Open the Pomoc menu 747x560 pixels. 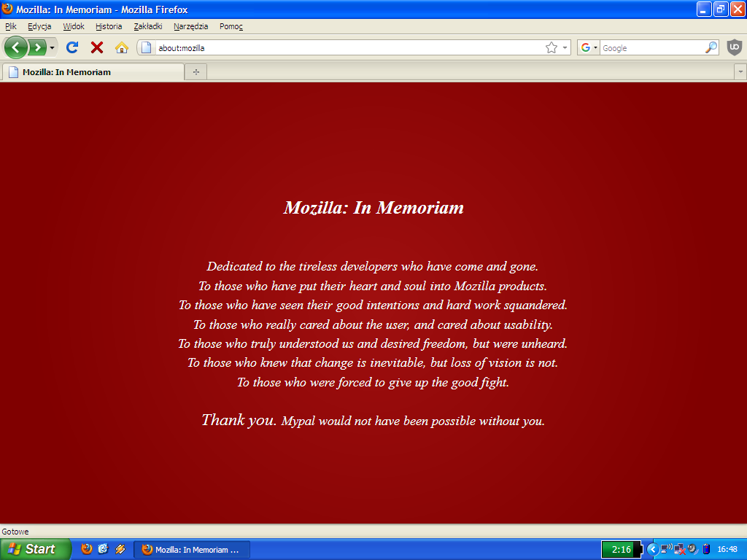tap(231, 26)
